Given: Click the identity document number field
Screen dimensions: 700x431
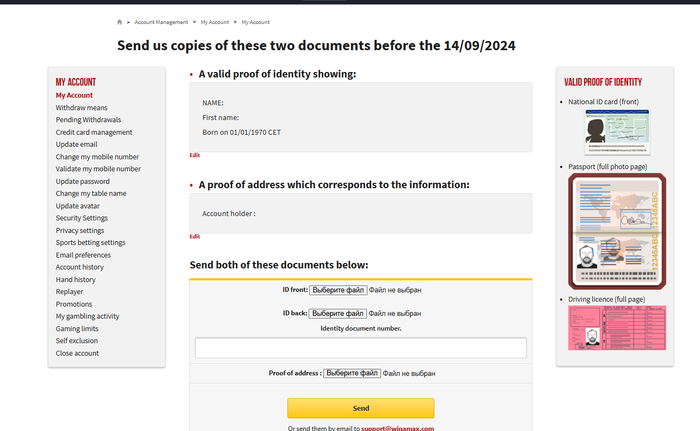Looking at the screenshot, I should 360,348.
